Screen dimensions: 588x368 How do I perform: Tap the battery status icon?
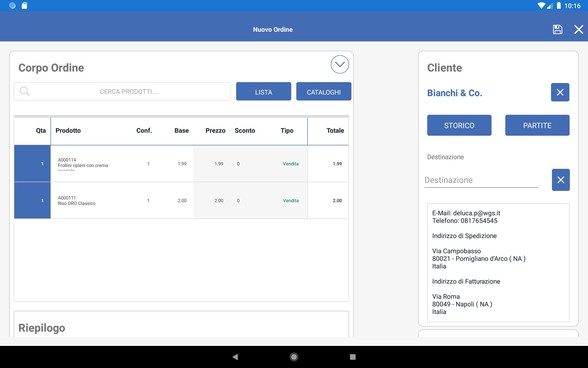pos(559,5)
